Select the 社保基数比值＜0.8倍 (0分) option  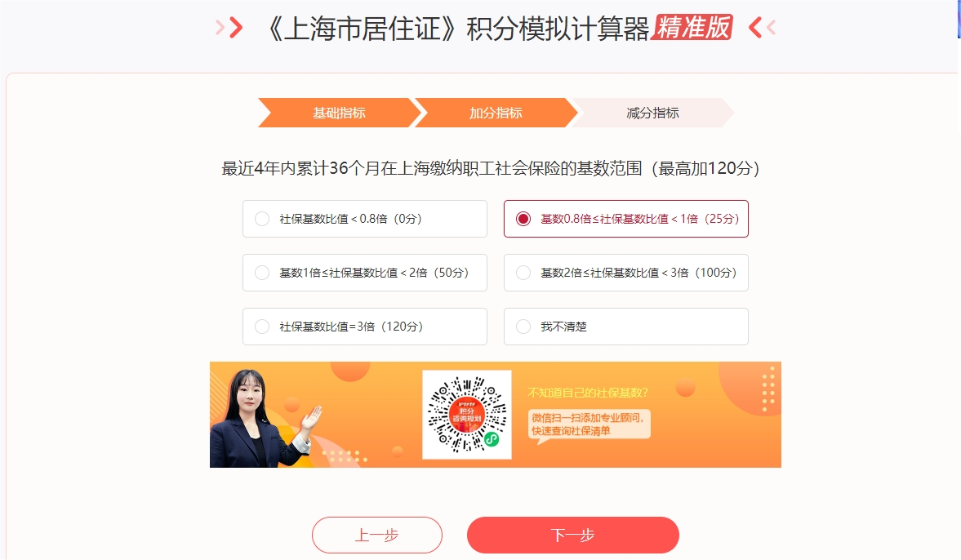[x=365, y=219]
